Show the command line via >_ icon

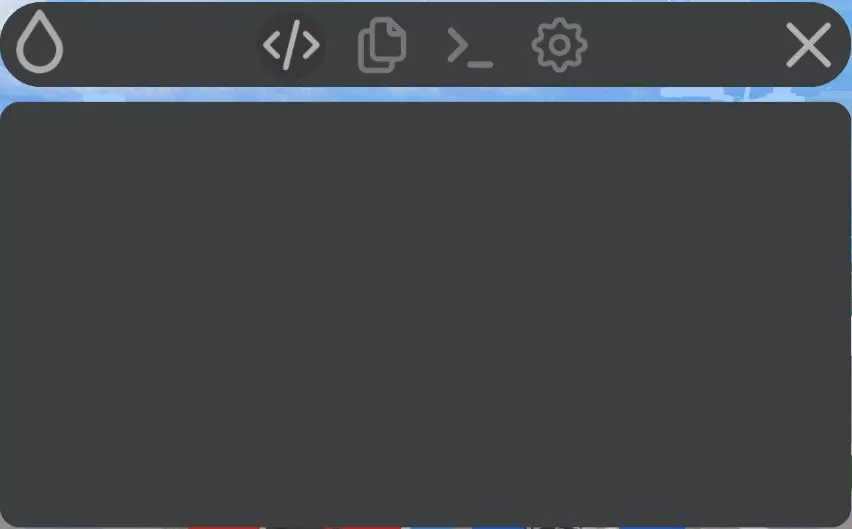click(x=470, y=48)
